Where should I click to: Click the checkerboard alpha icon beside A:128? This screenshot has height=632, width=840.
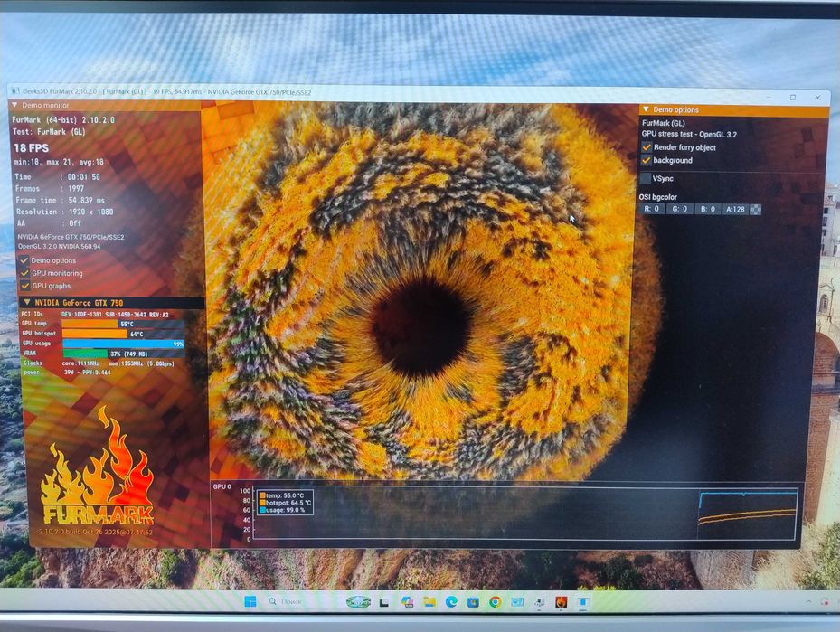coord(756,210)
